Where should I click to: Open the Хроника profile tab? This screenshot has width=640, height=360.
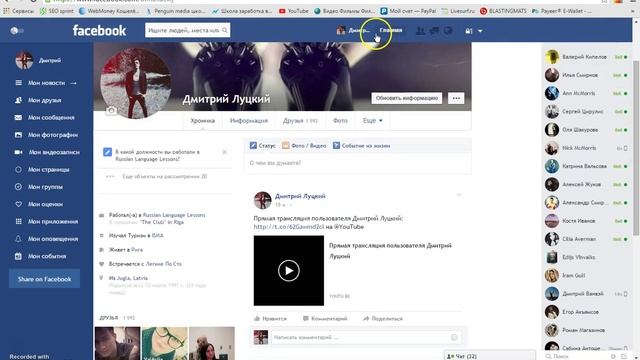click(x=202, y=121)
